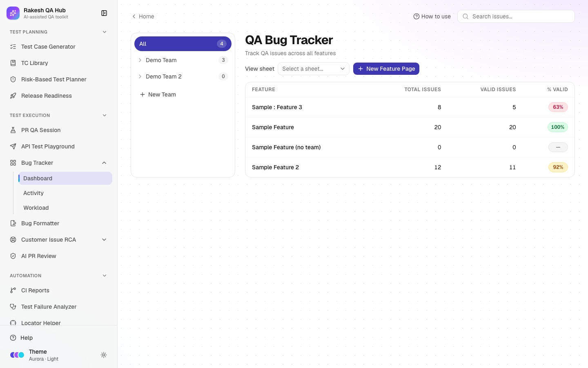Open the Select a sheet dropdown

(x=314, y=69)
